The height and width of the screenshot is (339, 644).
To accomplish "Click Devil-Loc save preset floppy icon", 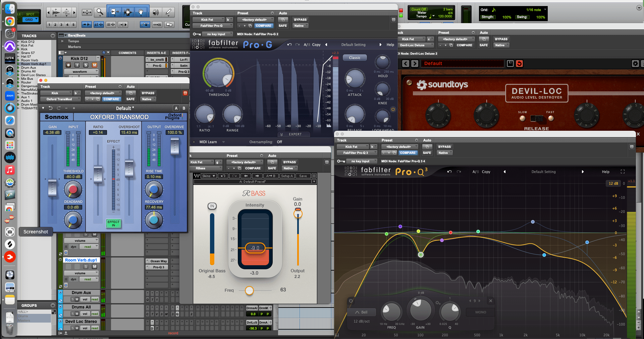I will pos(510,63).
